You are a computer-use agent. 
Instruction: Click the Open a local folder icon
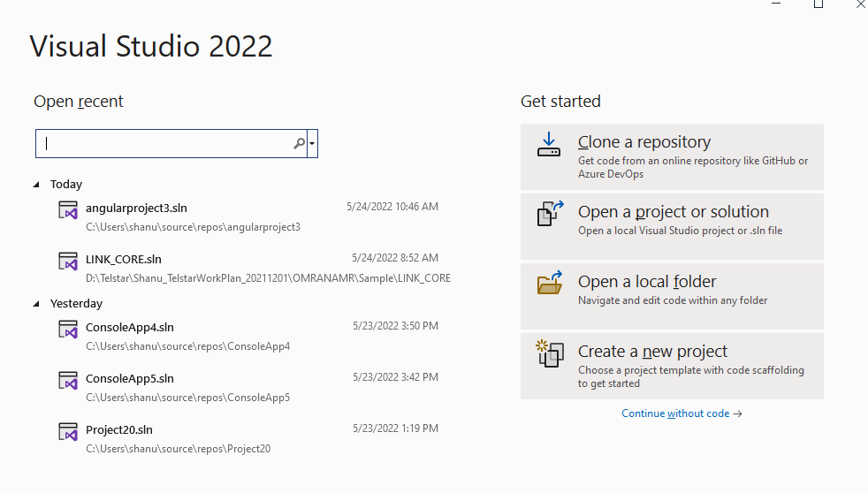pos(550,283)
